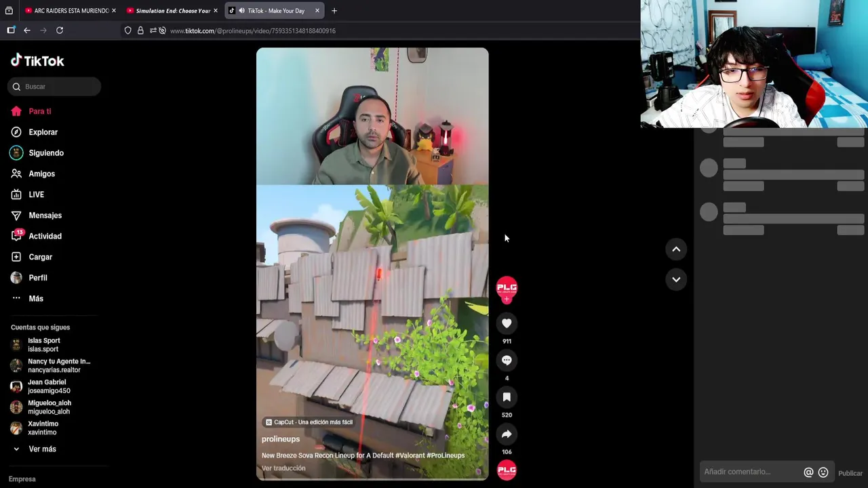Click the prolineups username
The height and width of the screenshot is (488, 868).
click(281, 439)
